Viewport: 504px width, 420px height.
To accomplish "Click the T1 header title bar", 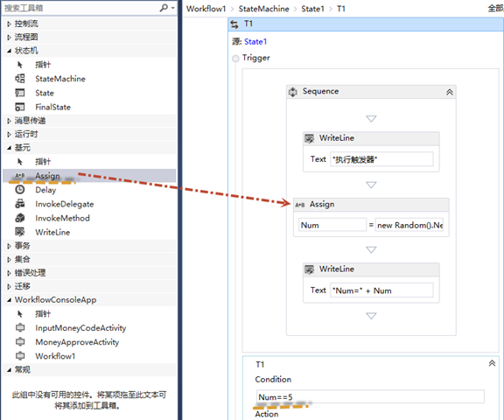I will (366, 24).
